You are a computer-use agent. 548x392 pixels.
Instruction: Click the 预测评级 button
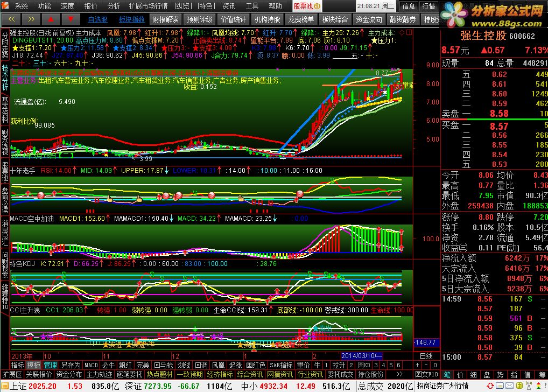[200, 19]
